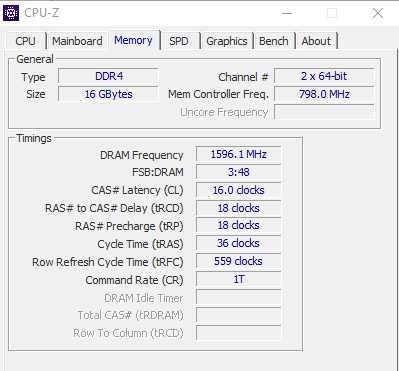Select the 3:48 FSB:DRAM ratio value
Image resolution: width=399 pixels, height=371 pixels.
[x=238, y=172]
